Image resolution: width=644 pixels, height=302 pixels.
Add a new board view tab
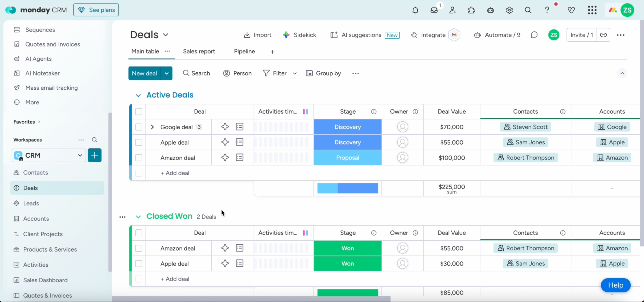272,52
